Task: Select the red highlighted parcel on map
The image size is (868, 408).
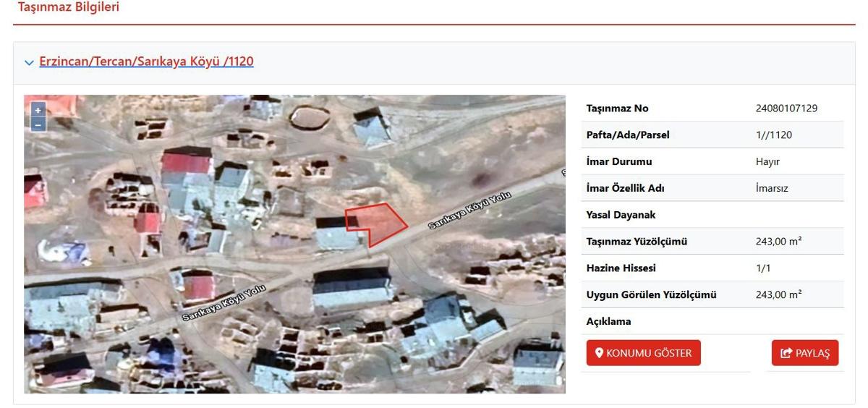Action: pos(377,222)
